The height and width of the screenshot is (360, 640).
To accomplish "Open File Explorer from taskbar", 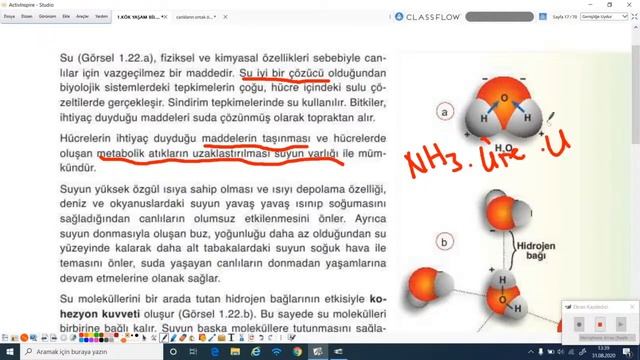I will click(235, 352).
